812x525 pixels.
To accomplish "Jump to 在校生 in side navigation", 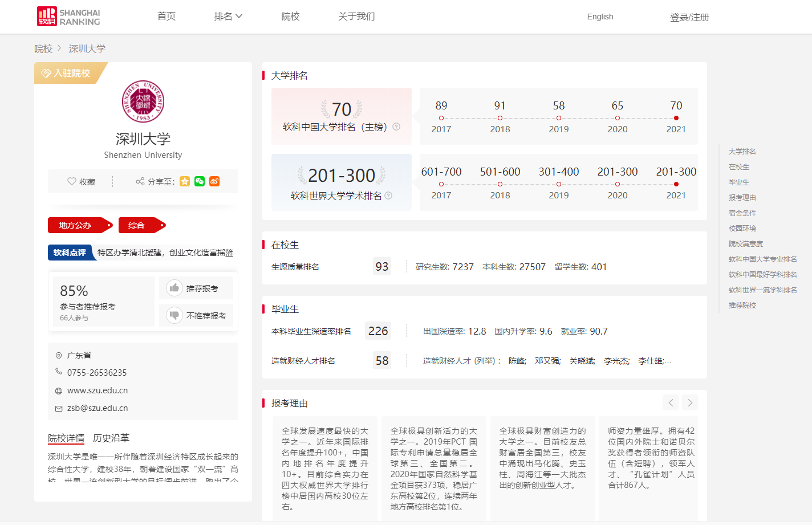I will click(x=739, y=167).
